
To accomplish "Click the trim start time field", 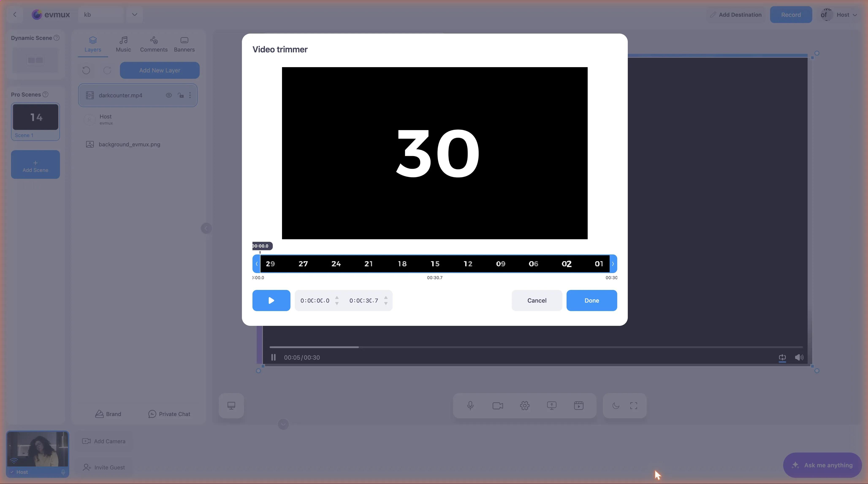I will (x=315, y=300).
